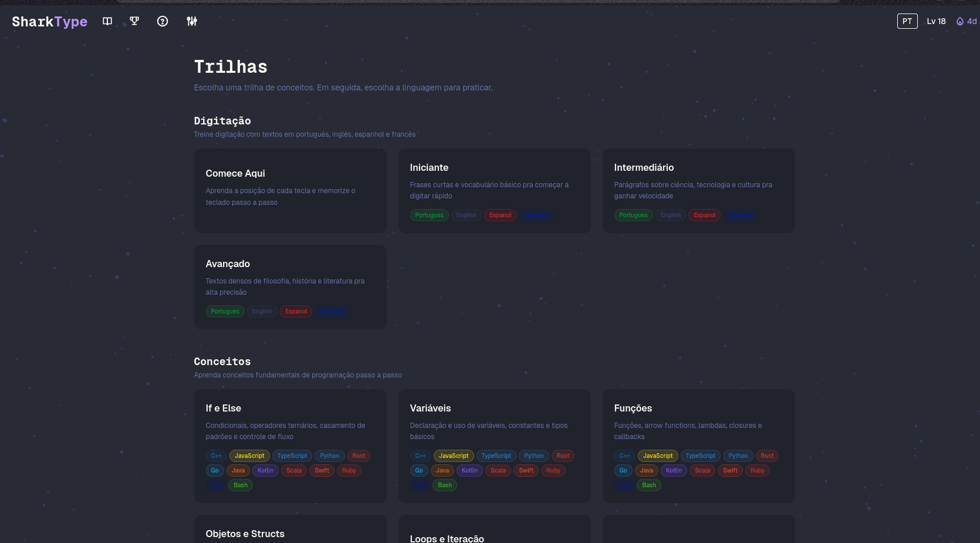Choose Python in the Variáveis card
This screenshot has height=543, width=980.
pos(533,456)
